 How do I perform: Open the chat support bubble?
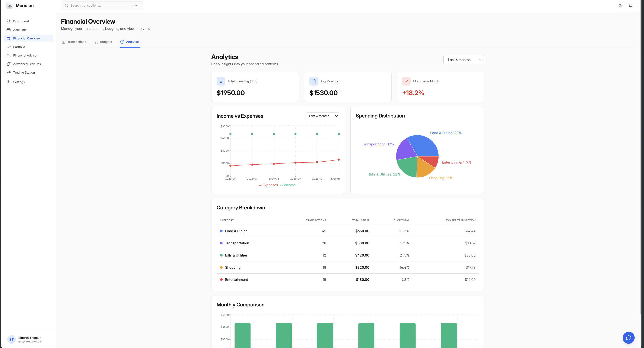(x=628, y=338)
